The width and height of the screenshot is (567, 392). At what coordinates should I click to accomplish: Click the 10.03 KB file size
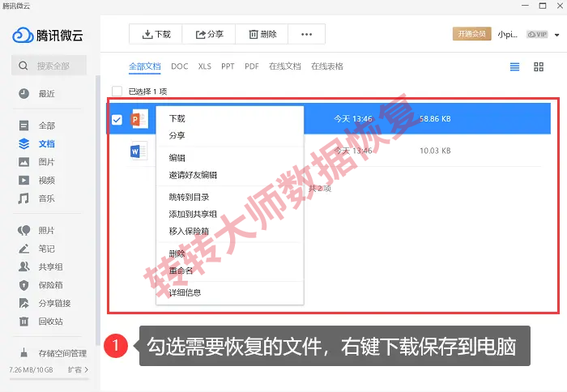(435, 151)
